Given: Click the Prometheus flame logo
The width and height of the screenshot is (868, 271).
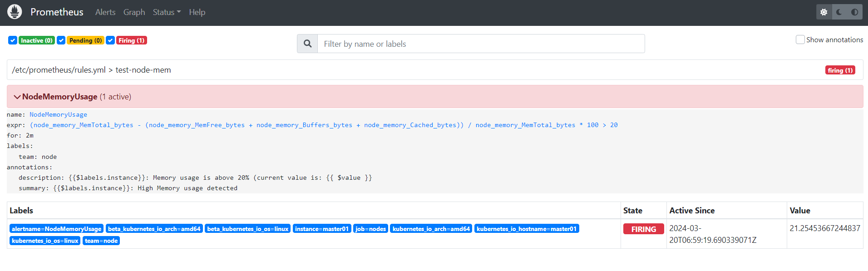Looking at the screenshot, I should tap(15, 12).
